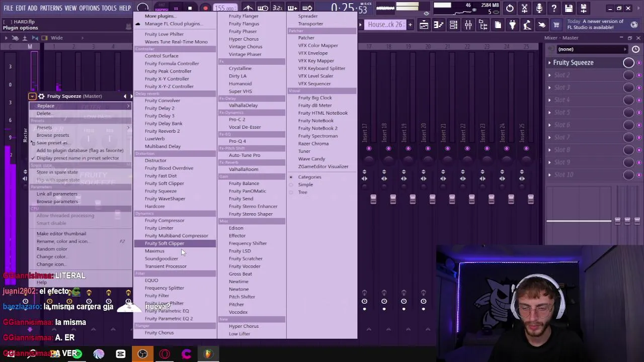The image size is (644, 362).
Task: Click the stop button in transport
Action: coord(190,8)
